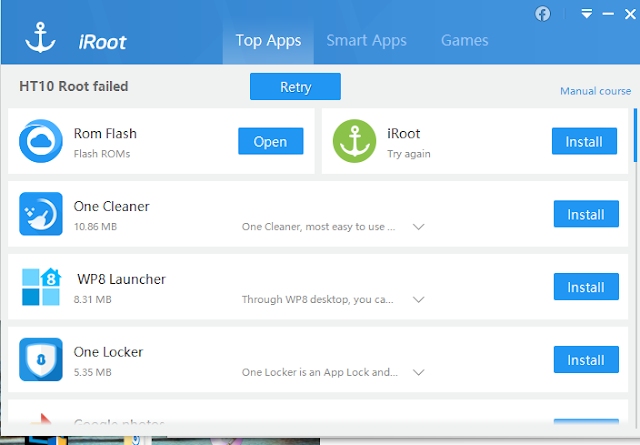Close the iRoot window
Viewport: 640px width, 445px height.
(x=630, y=14)
